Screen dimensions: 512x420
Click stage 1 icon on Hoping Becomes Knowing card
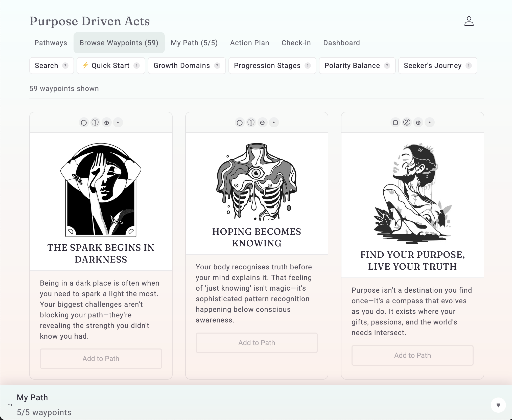point(251,123)
